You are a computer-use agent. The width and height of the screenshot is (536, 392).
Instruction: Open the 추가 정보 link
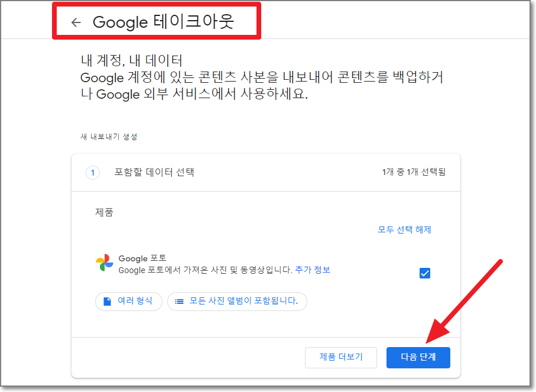313,270
